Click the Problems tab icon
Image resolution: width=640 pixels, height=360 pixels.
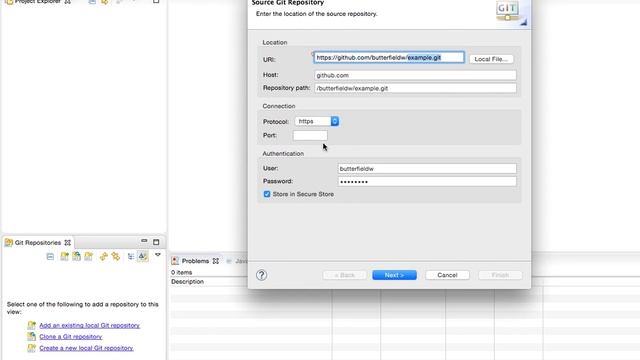175,261
